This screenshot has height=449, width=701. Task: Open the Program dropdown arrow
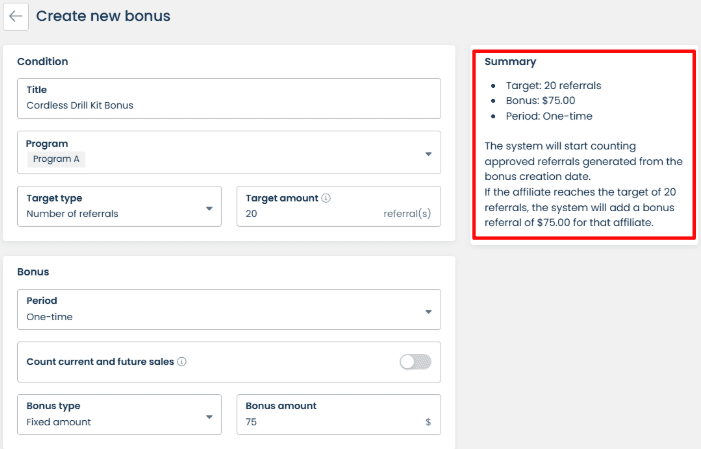(428, 154)
